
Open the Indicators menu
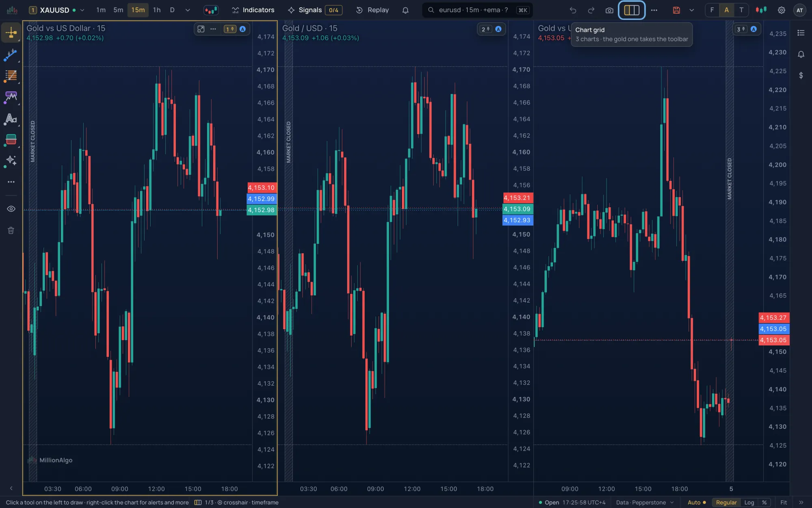point(253,10)
